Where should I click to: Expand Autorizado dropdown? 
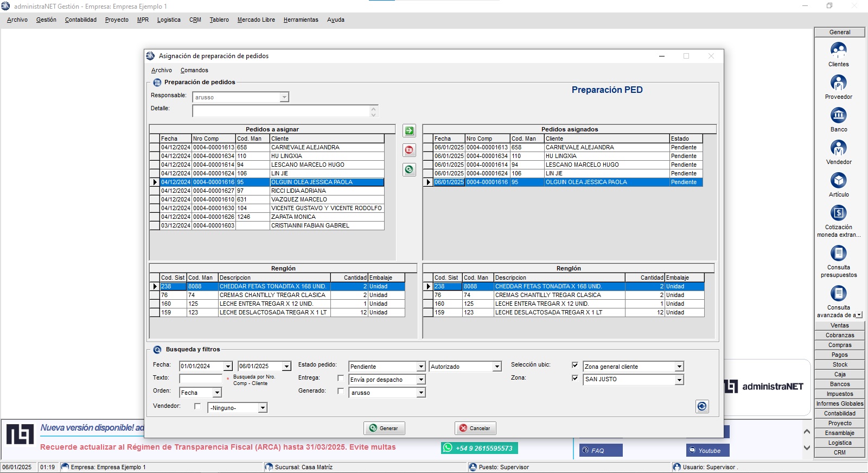tap(497, 367)
